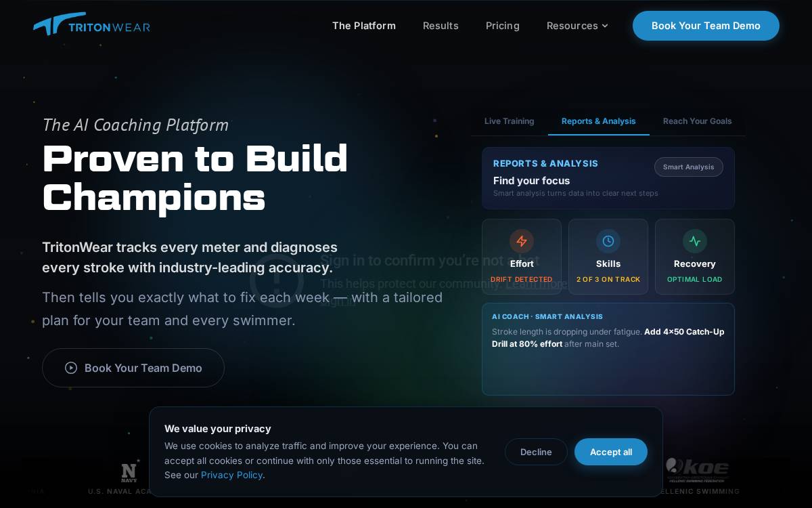Click the play icon in the hero demo button

(71, 368)
